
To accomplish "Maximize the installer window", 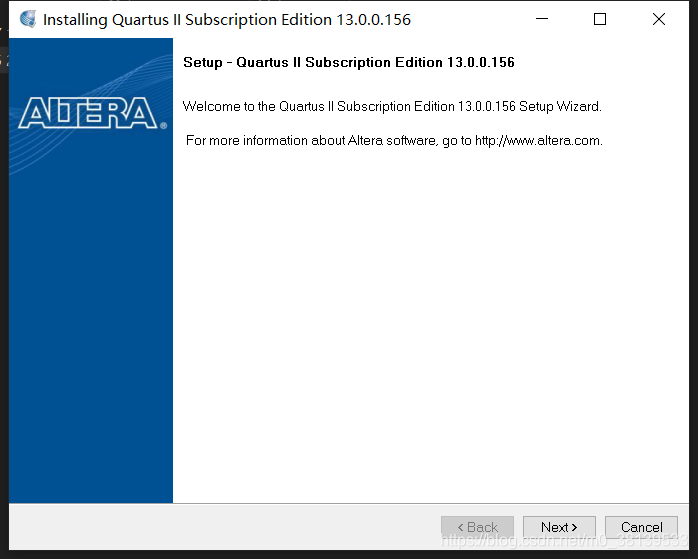I will pyautogui.click(x=600, y=19).
